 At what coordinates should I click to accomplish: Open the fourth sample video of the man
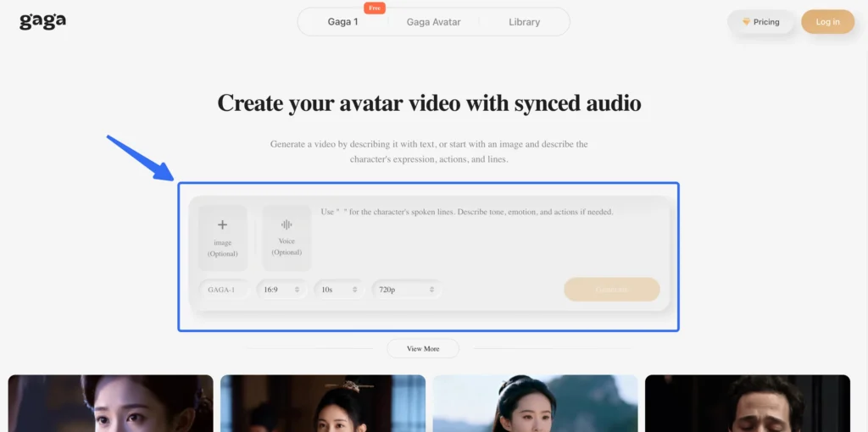click(748, 403)
